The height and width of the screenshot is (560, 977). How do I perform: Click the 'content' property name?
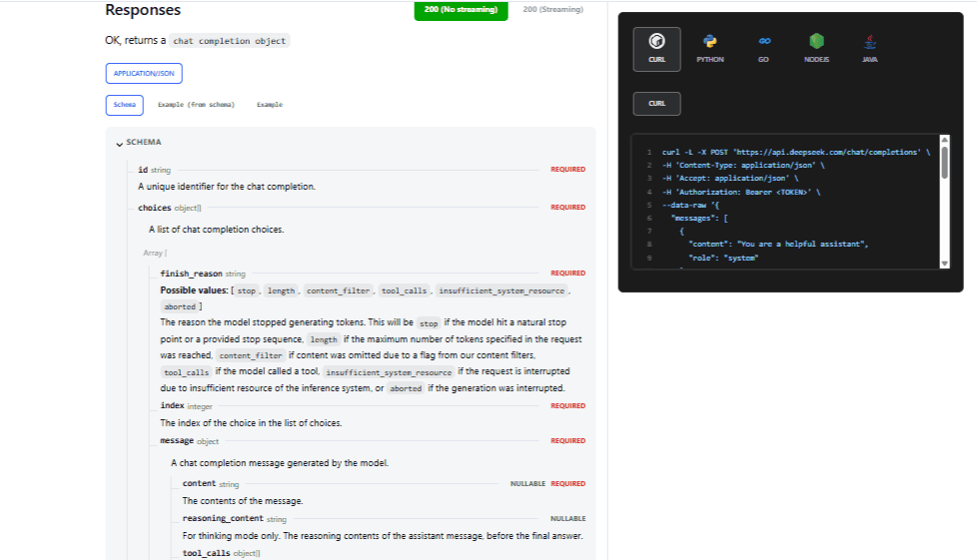click(x=199, y=483)
